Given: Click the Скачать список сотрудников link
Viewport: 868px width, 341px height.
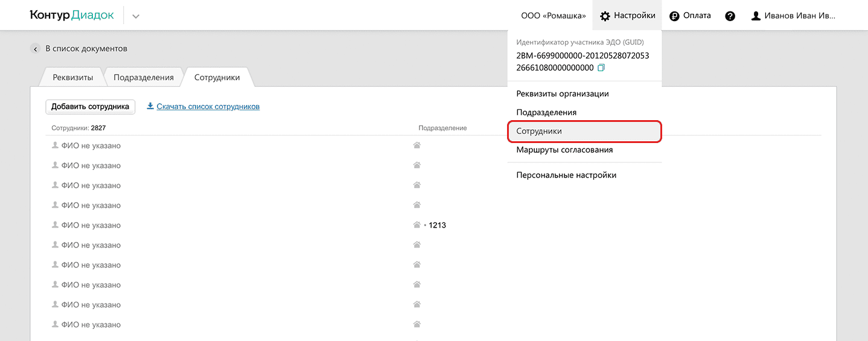Looking at the screenshot, I should (x=208, y=106).
